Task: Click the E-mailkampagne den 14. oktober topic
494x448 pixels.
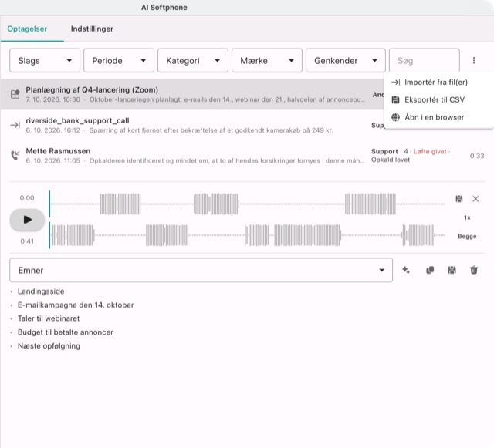Action: (76, 305)
